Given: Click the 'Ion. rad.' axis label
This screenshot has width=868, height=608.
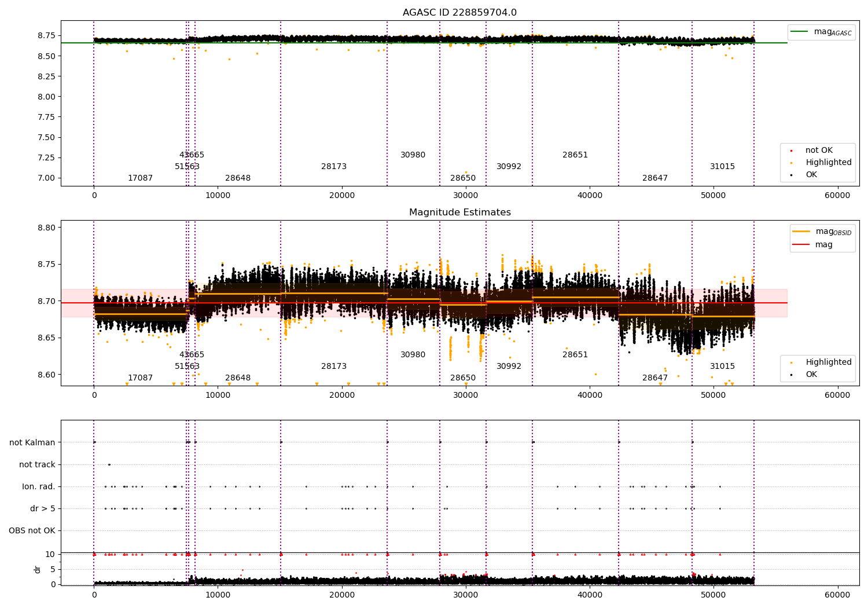Looking at the screenshot, I should click(39, 486).
